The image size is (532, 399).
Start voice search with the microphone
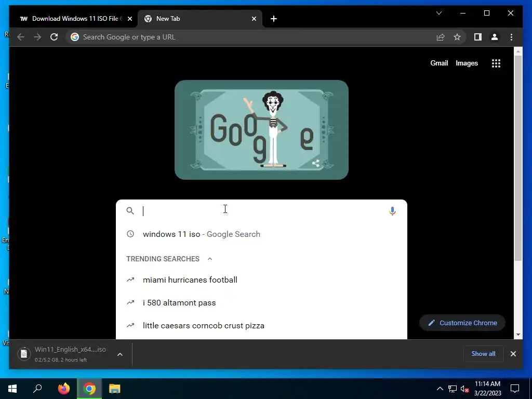tap(392, 211)
